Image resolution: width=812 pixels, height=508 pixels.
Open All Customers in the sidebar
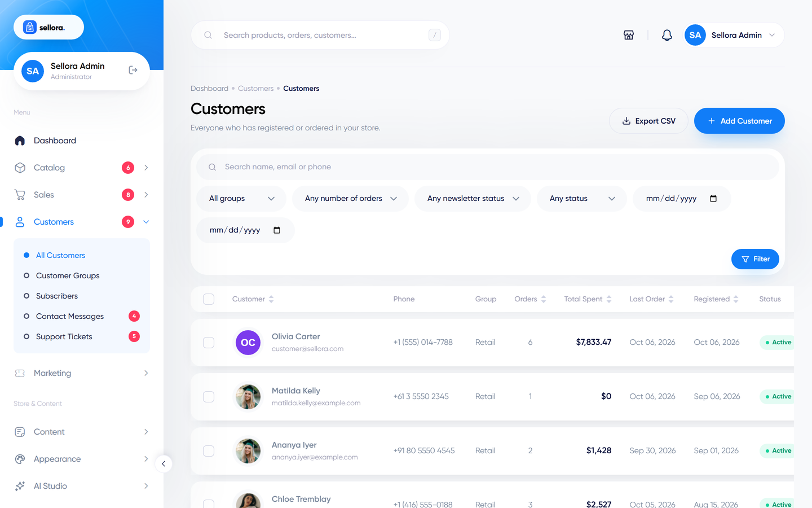click(x=60, y=255)
